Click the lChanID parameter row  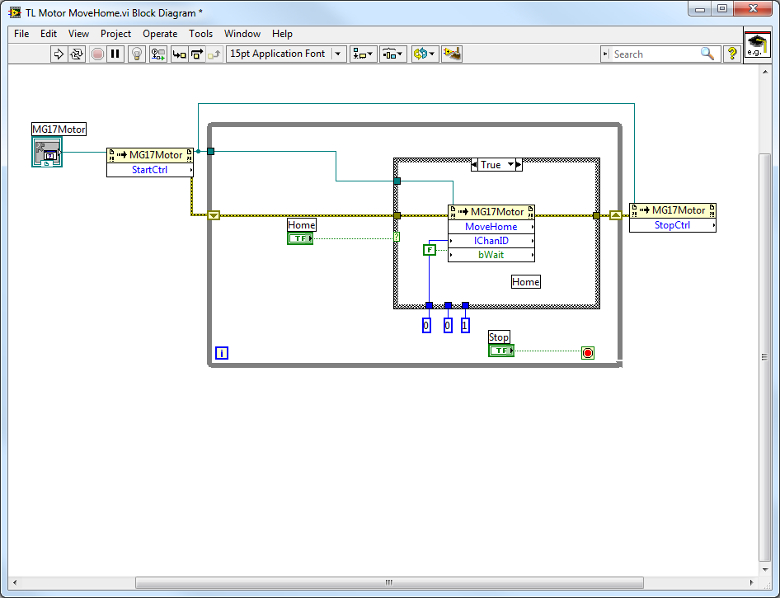[x=491, y=241]
